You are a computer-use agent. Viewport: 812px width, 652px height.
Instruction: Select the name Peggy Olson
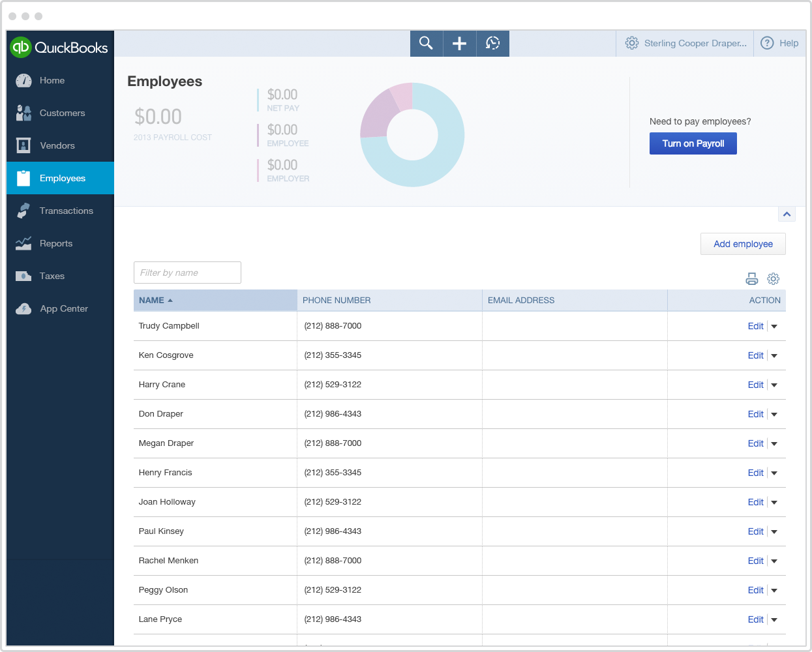[163, 590]
